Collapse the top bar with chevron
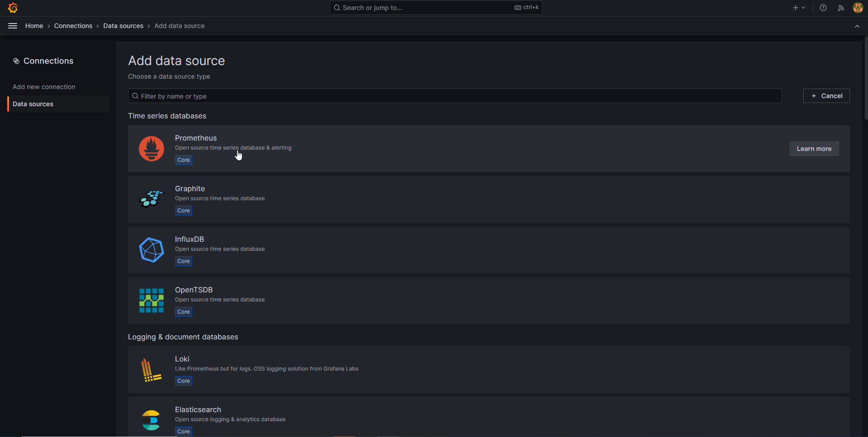The image size is (868, 437). [x=857, y=26]
